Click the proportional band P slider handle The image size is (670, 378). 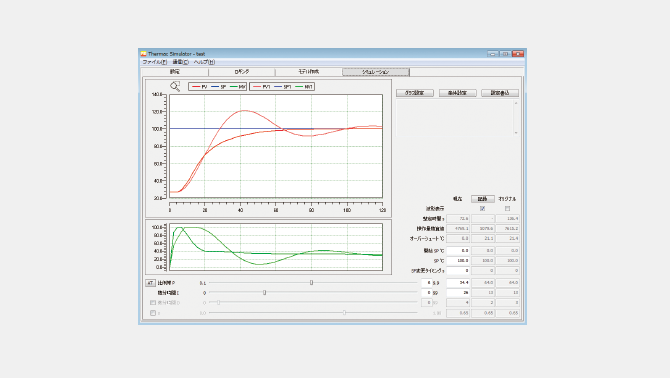(x=311, y=282)
